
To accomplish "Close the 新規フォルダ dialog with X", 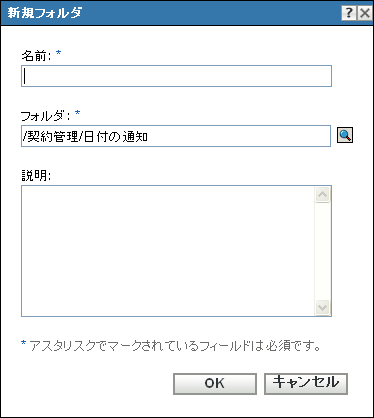I will 365,13.
